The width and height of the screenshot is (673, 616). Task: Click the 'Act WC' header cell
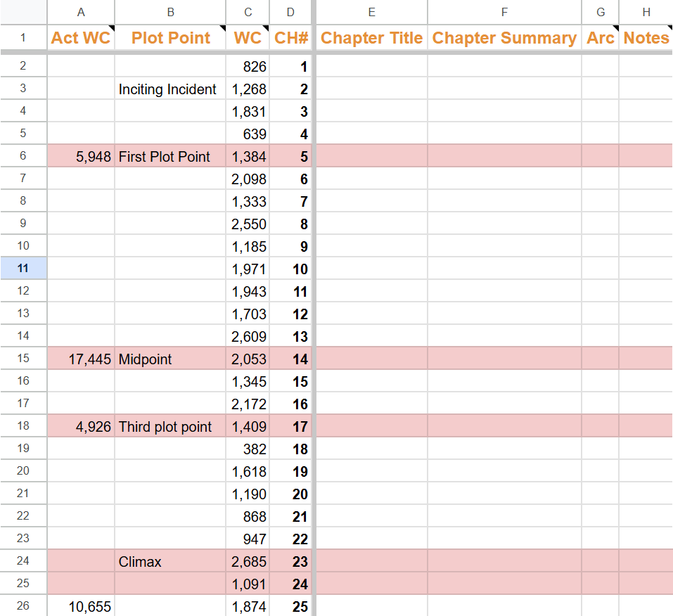pyautogui.click(x=81, y=38)
